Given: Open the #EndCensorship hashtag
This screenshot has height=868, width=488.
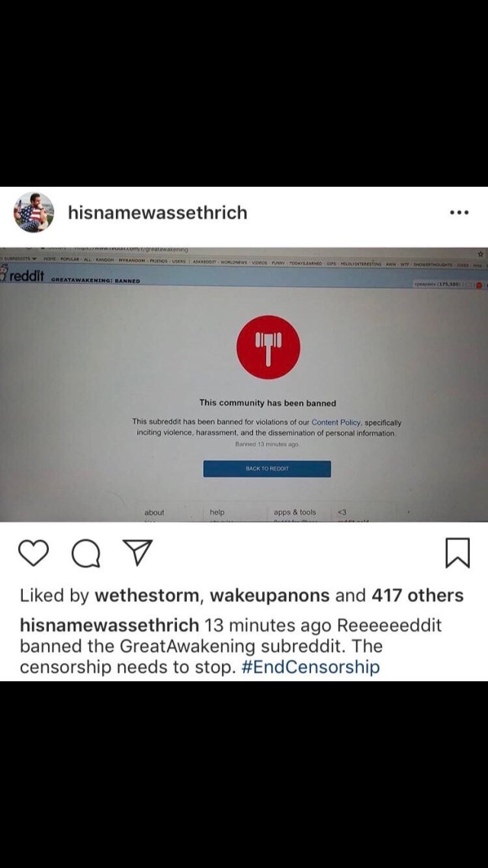Looking at the screenshot, I should 311,667.
